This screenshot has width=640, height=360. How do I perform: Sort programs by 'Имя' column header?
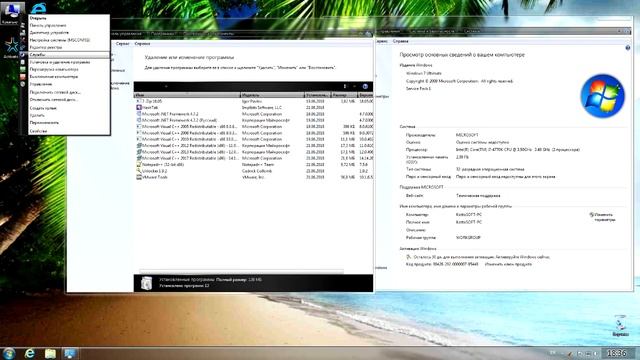pyautogui.click(x=187, y=95)
